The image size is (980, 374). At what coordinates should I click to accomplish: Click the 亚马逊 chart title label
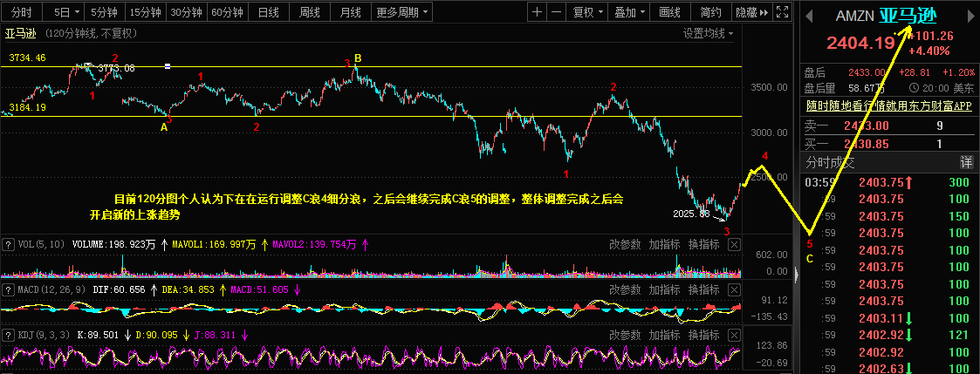(20, 33)
